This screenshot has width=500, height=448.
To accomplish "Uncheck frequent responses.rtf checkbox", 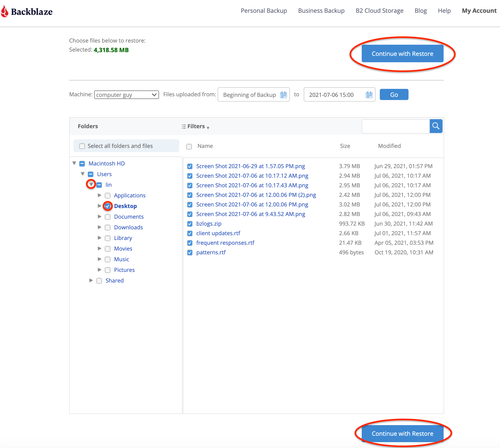I will pos(190,243).
